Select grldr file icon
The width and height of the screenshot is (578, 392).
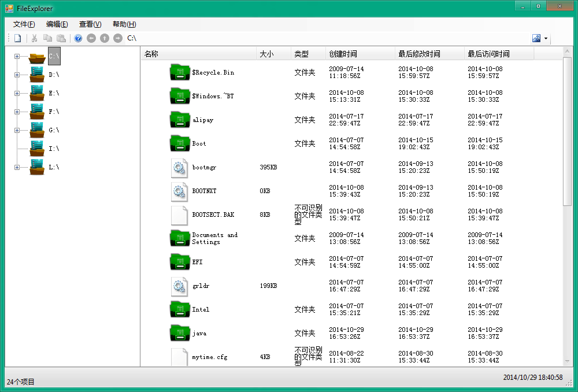180,286
